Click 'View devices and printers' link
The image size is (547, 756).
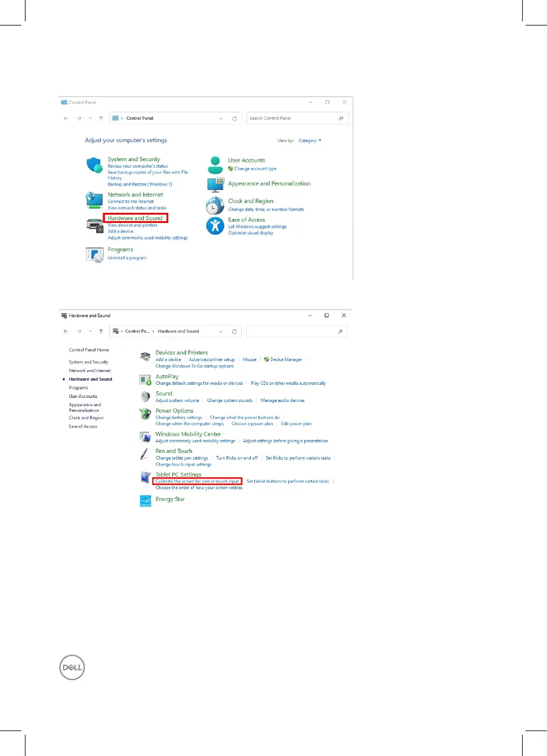click(133, 226)
